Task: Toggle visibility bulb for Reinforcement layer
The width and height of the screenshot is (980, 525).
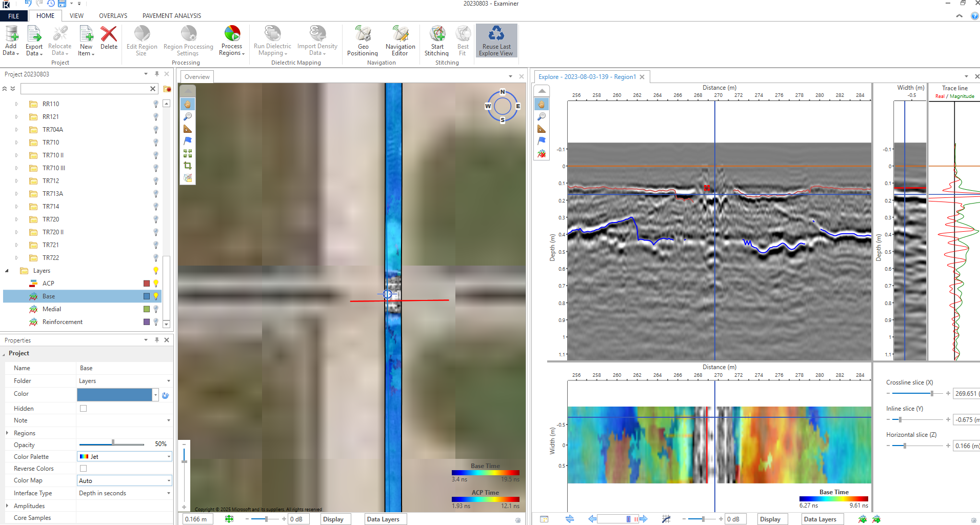Action: [x=156, y=322]
